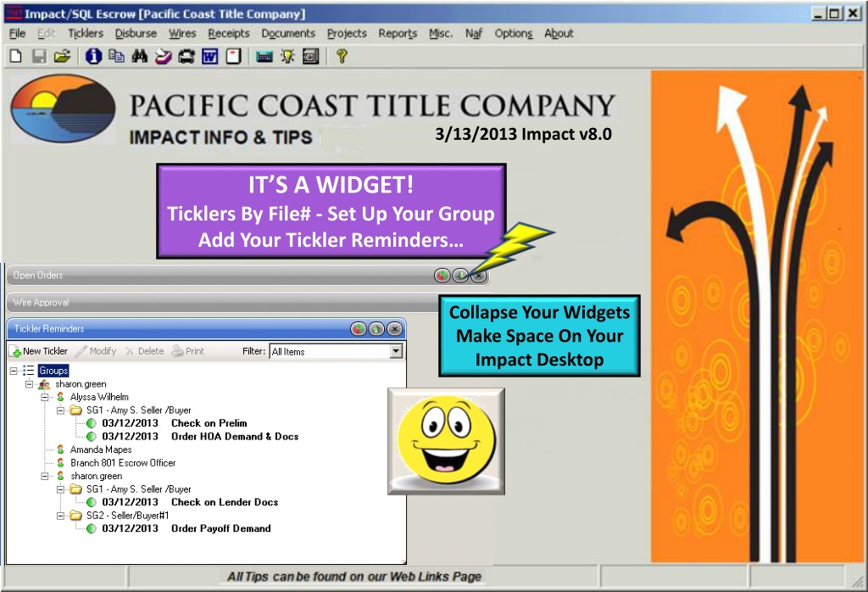Click the keyboard toolbar icon
Screen dimensions: 868x592
tap(264, 56)
